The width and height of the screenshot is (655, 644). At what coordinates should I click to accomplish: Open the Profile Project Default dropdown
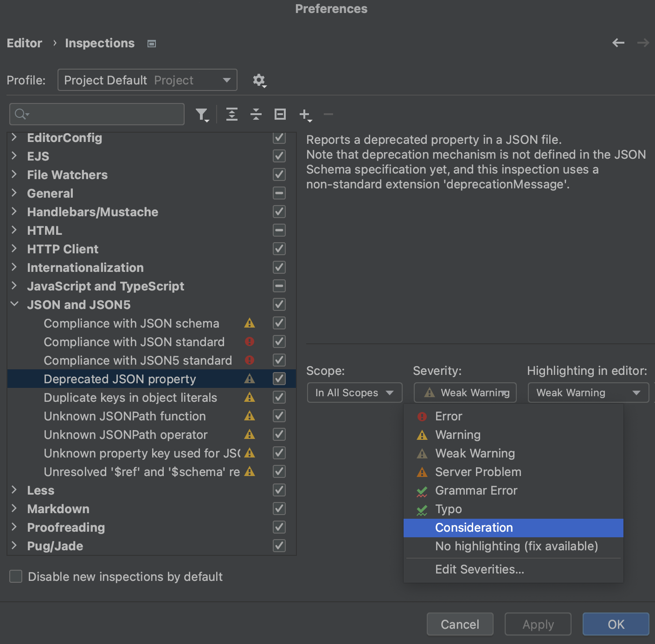coord(148,80)
